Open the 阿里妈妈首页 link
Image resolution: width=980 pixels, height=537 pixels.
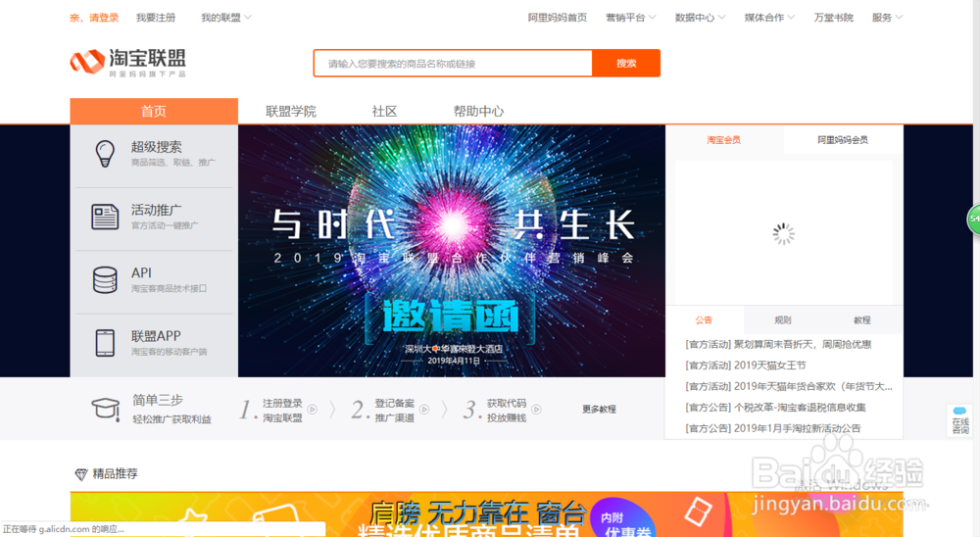pos(558,18)
